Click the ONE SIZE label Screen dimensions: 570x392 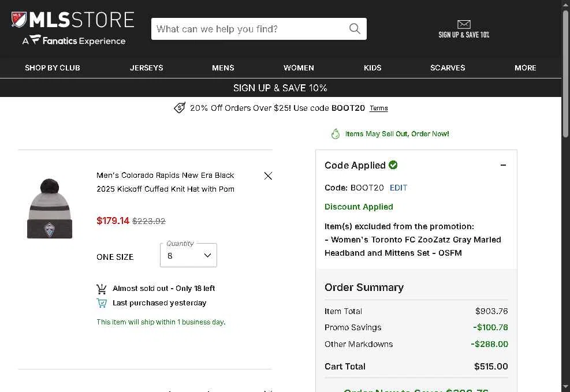[115, 257]
